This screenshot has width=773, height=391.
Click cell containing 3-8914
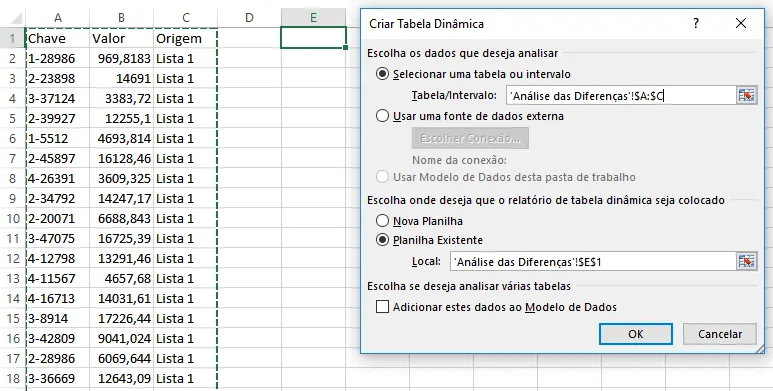[x=58, y=318]
